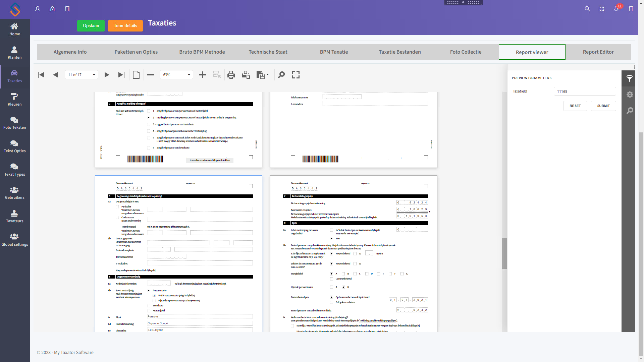Click TaxatieId input field
644x362 pixels.
(x=585, y=91)
